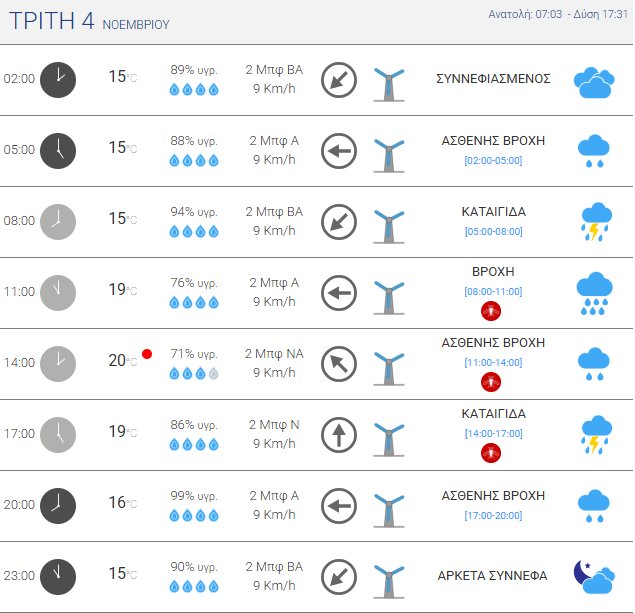Click the 17:00 north wind direction arrow
Viewport: 635px width, 613px height.
click(x=339, y=434)
